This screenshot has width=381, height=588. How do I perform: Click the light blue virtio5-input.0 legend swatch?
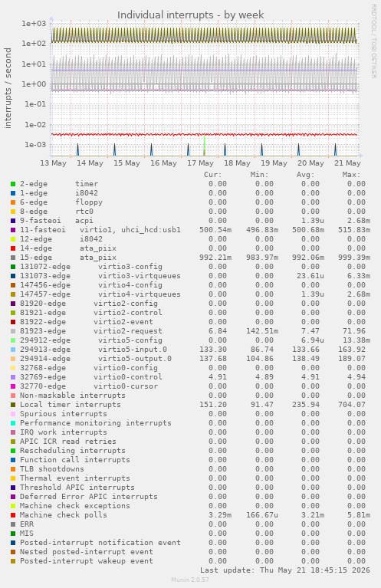(x=13, y=350)
